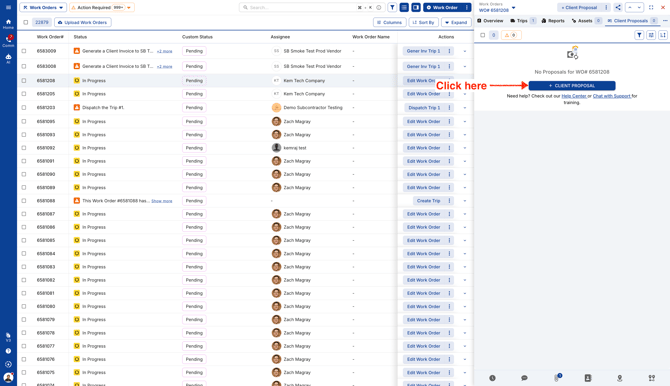This screenshot has width=670, height=386.
Task: Check the box for work order 6581080
Action: coord(24,306)
